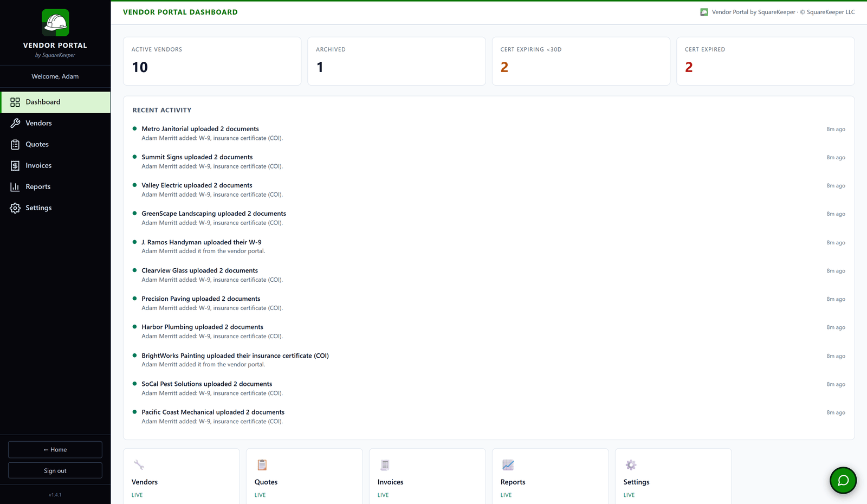This screenshot has height=504, width=867.
Task: Click the Dashboard grid icon in sidebar
Action: point(15,102)
